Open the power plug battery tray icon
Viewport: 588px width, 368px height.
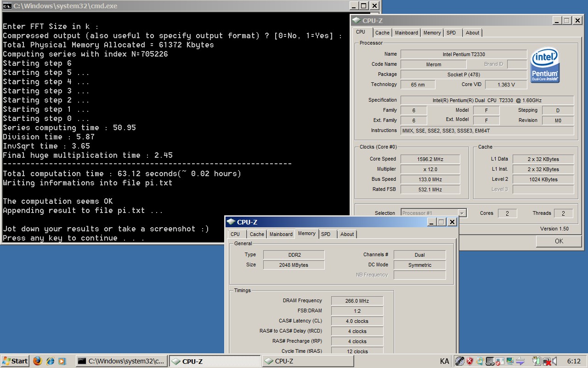point(537,361)
